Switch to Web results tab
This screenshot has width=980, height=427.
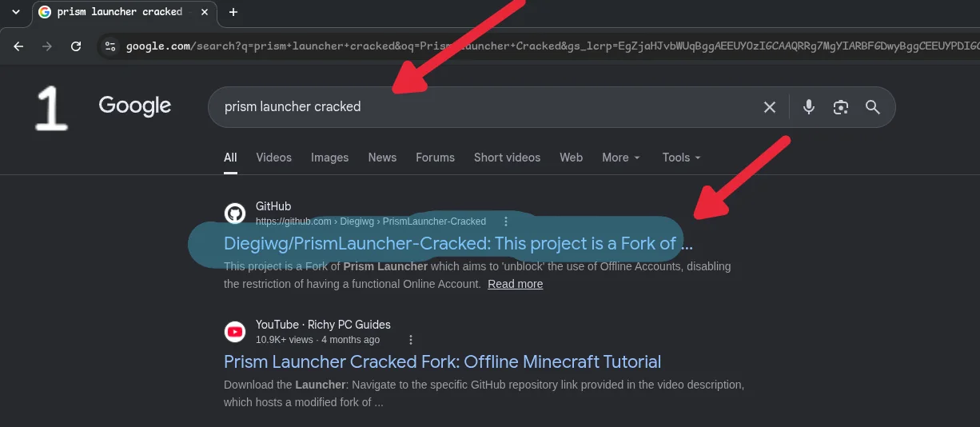pyautogui.click(x=571, y=158)
